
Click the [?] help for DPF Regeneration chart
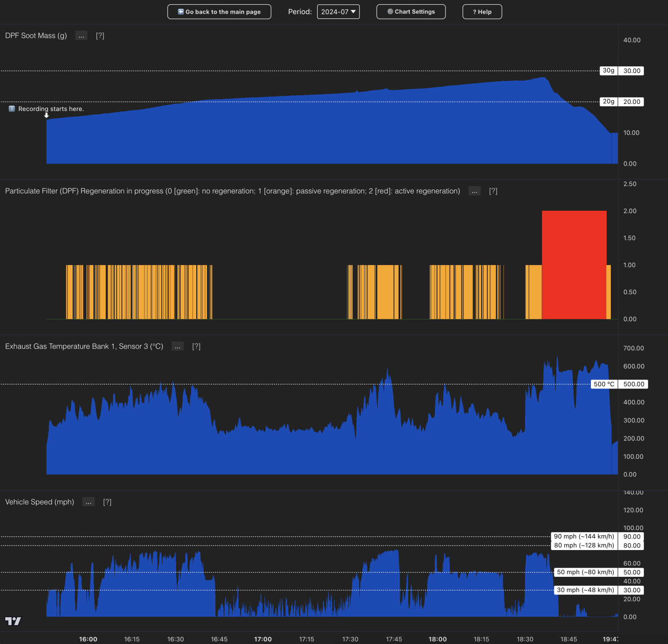click(493, 191)
